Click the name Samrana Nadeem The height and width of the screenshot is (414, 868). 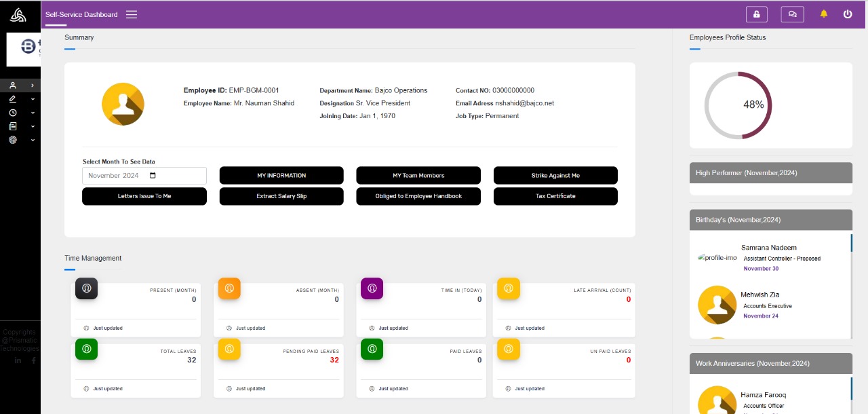(769, 248)
